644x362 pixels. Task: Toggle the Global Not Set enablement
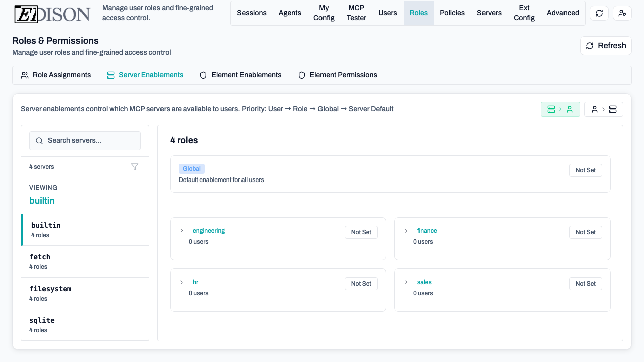(x=585, y=170)
